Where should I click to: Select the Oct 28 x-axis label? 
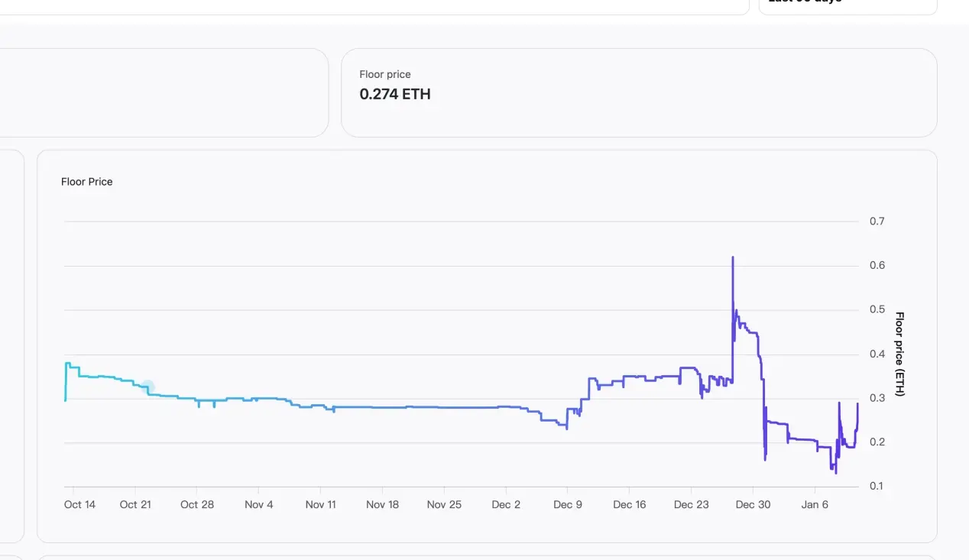pyautogui.click(x=197, y=504)
